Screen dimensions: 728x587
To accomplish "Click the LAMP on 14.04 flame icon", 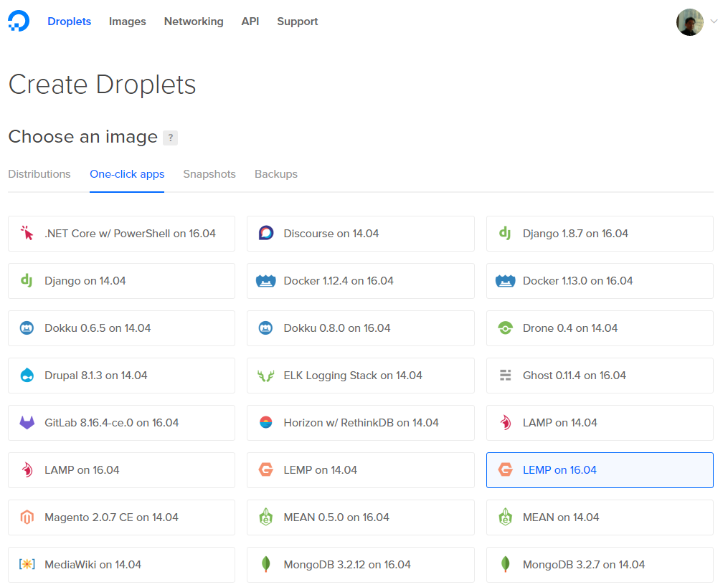I will [505, 422].
